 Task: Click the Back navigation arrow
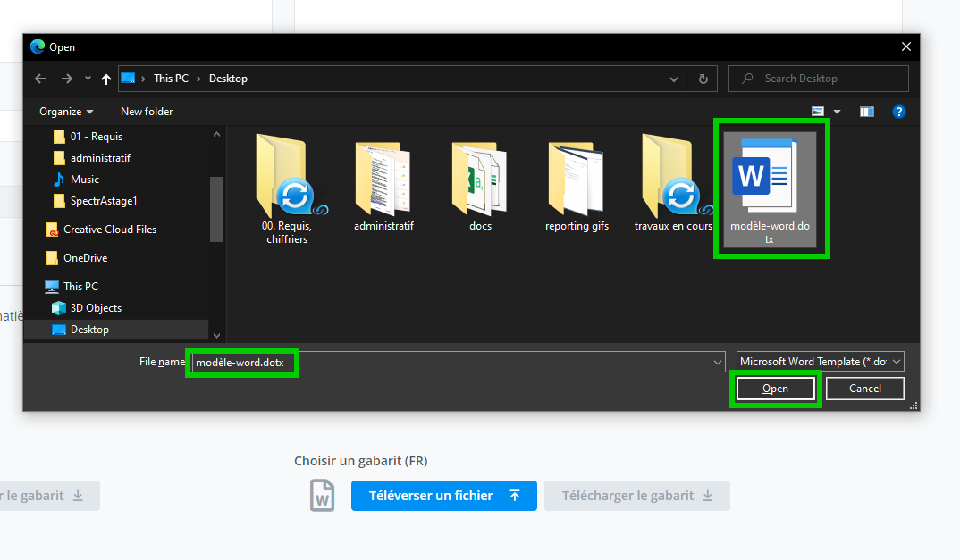(40, 79)
